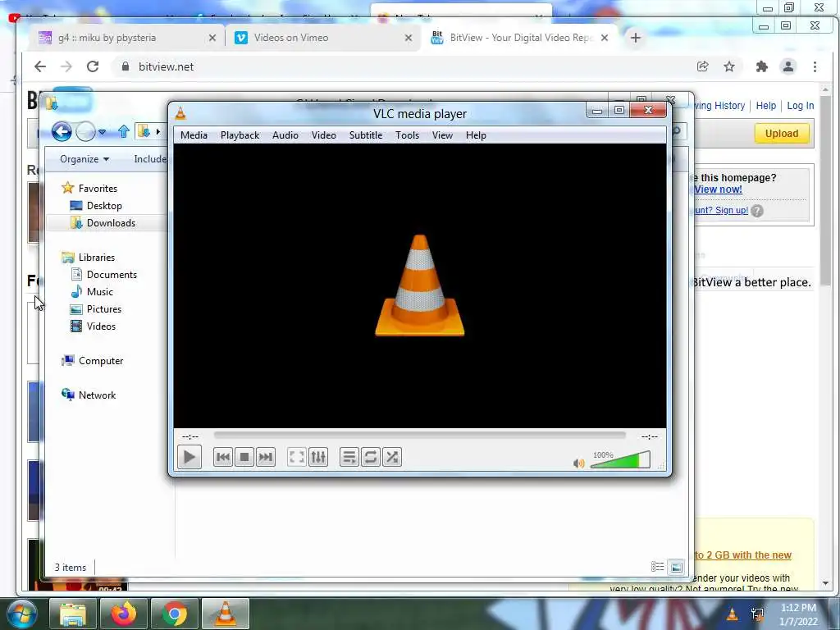The image size is (840, 630).
Task: Open Chrome from the taskbar
Action: (x=175, y=614)
